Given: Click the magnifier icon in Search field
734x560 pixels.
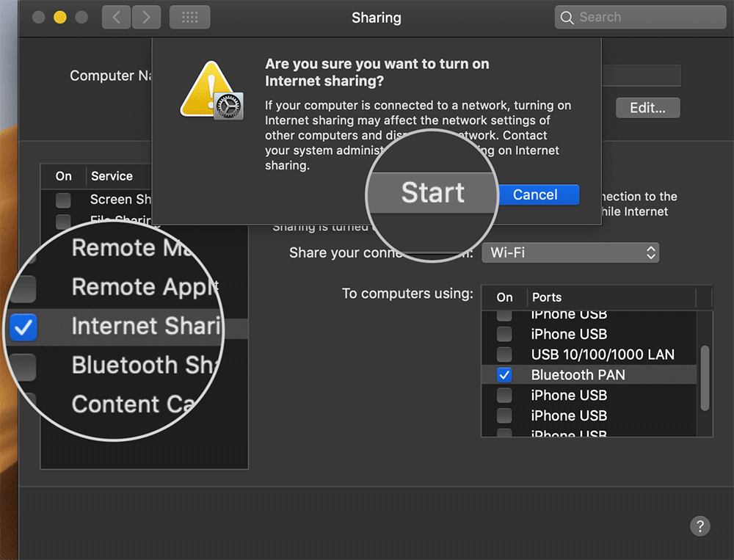Looking at the screenshot, I should pyautogui.click(x=567, y=18).
